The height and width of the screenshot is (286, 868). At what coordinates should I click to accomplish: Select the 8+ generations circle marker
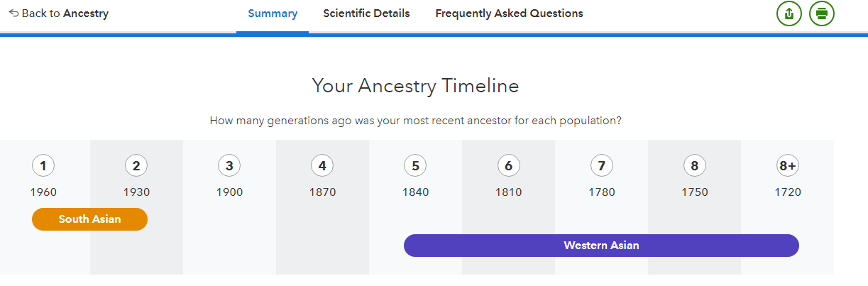pyautogui.click(x=788, y=166)
